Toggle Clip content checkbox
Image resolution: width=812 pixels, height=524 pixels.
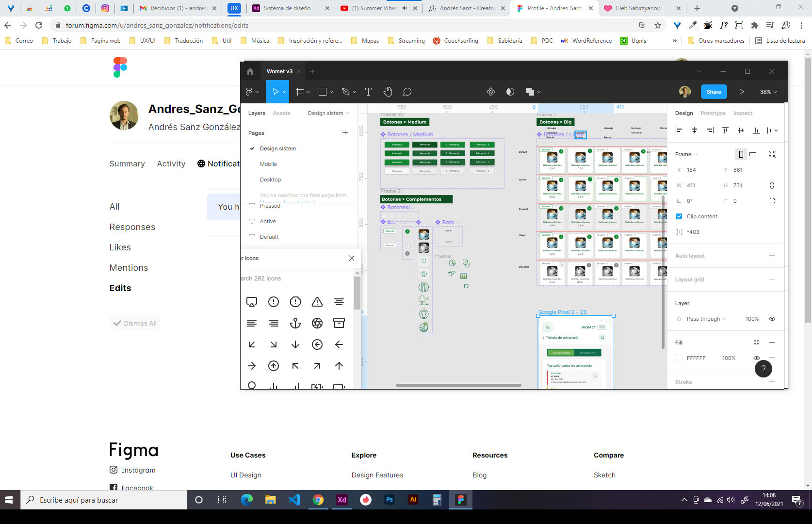coord(679,216)
